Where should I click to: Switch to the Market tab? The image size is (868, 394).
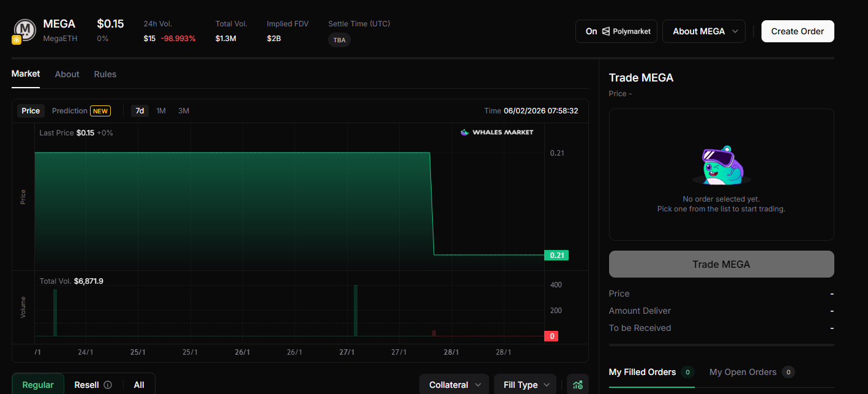point(26,74)
